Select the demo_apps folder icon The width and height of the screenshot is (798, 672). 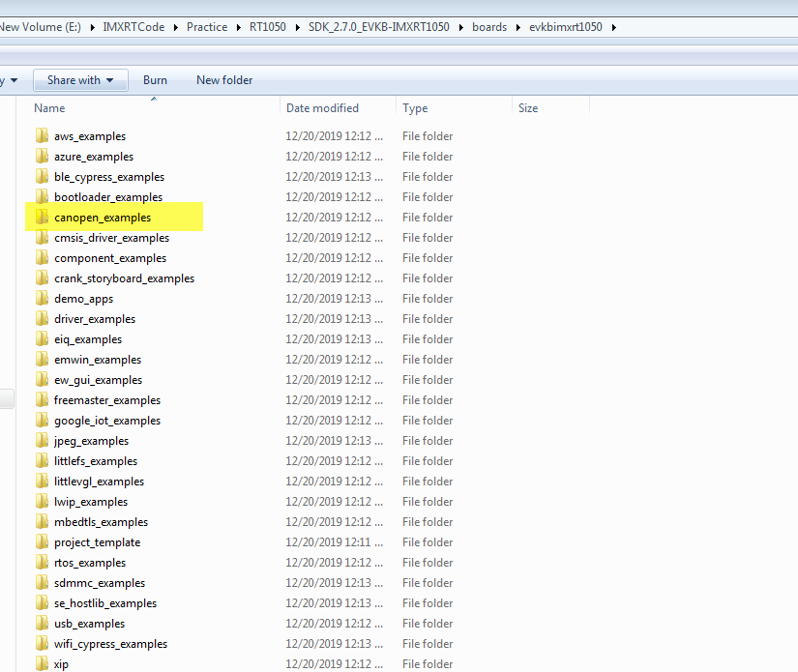coord(43,299)
